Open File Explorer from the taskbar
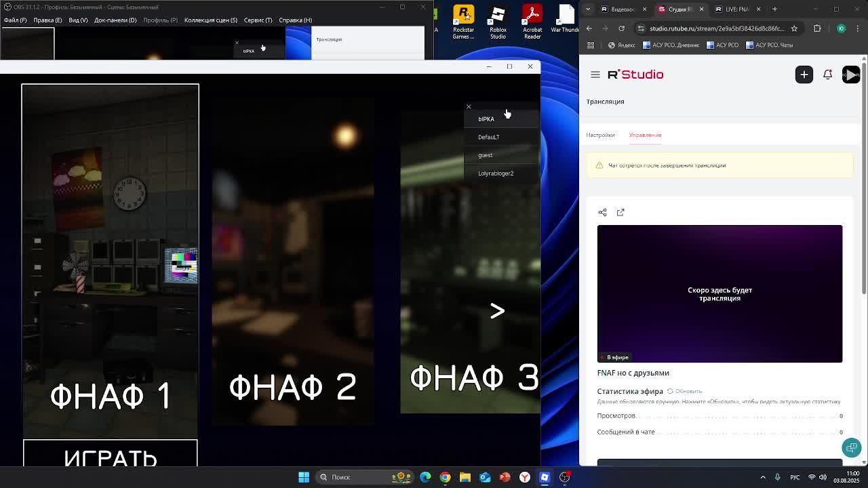 pyautogui.click(x=465, y=477)
